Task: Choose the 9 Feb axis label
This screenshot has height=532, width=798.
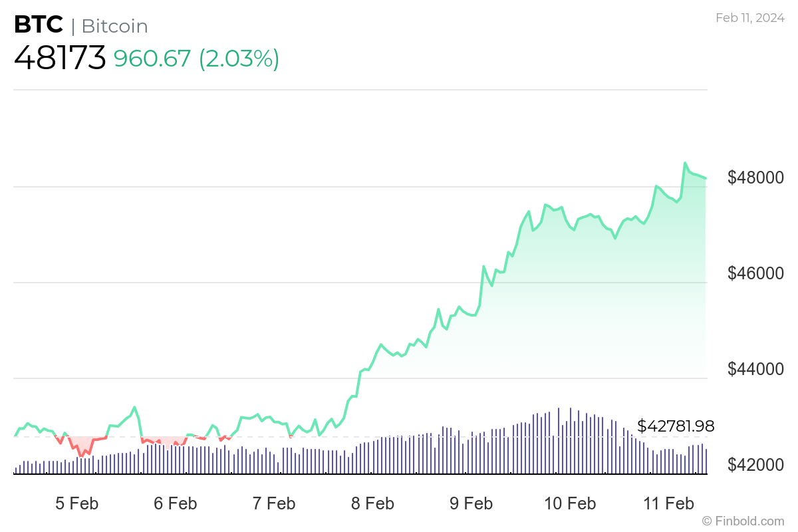Action: click(x=471, y=503)
